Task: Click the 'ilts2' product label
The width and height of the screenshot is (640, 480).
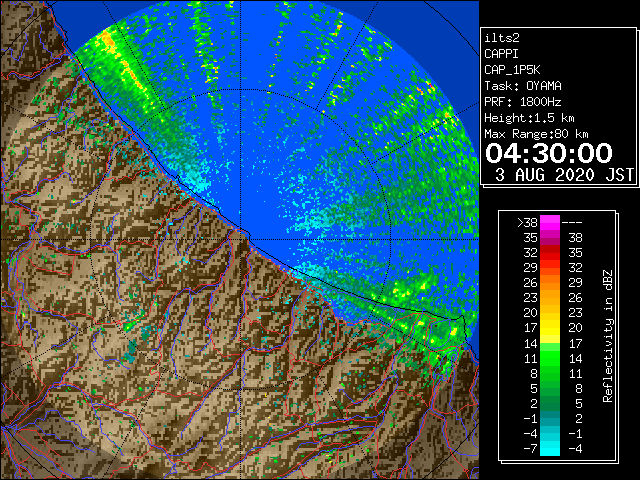Action: coord(502,38)
